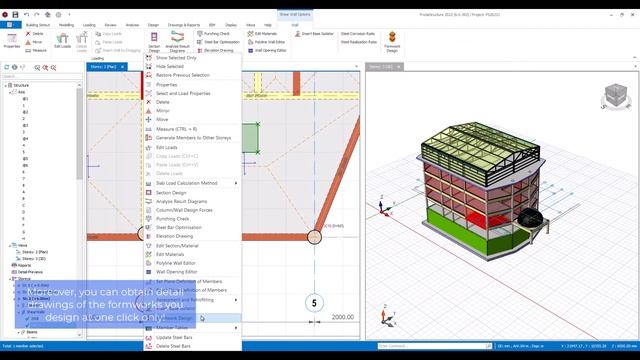Click Insert Base Isolator in ribbon
This screenshot has width=640, height=360.
(x=314, y=33)
